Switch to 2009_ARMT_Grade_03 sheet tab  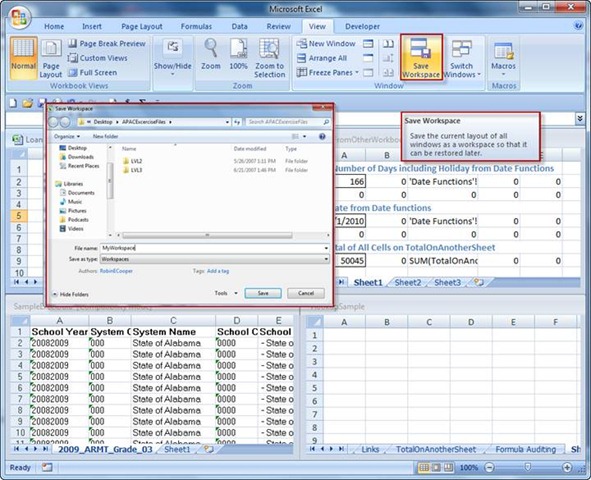click(x=105, y=449)
